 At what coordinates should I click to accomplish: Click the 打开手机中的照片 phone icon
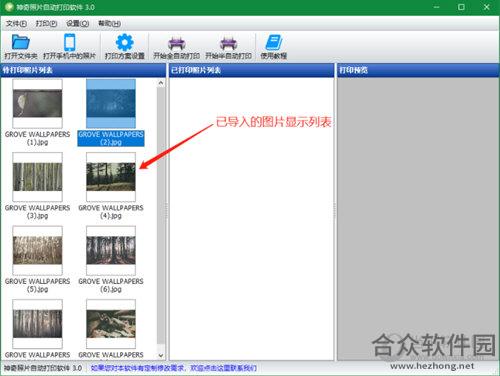tap(70, 42)
